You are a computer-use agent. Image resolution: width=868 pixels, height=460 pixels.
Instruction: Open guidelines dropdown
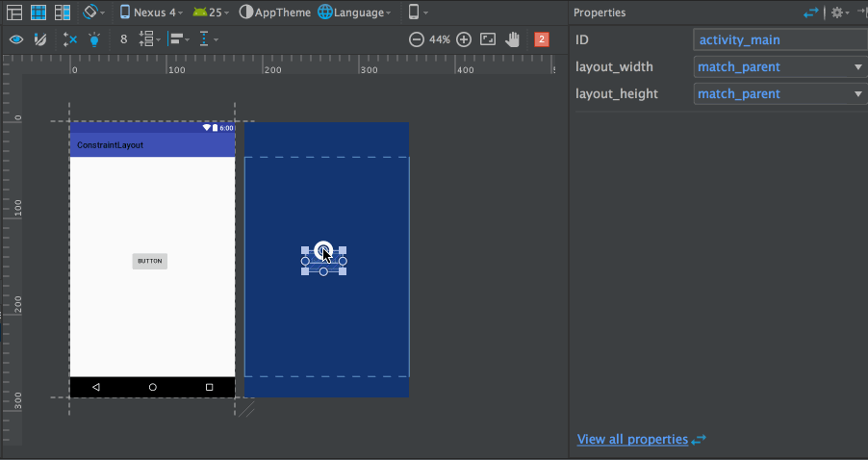coord(208,39)
